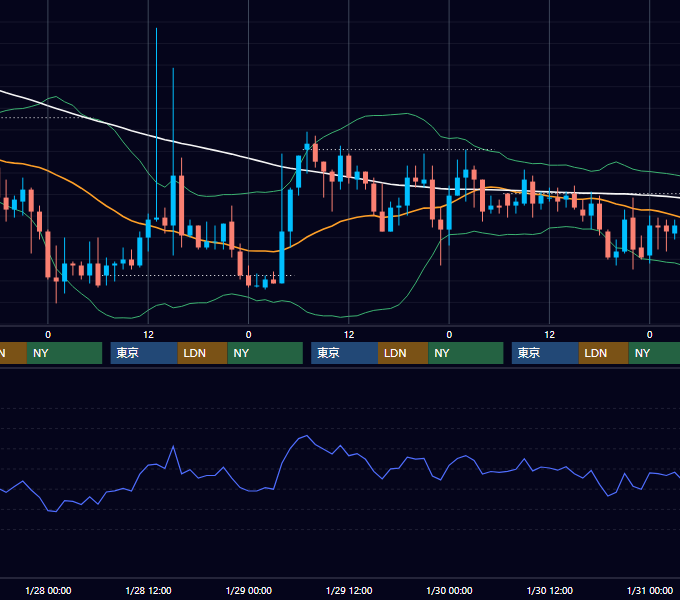
Task: Click the LDN session block on 1/29
Action: coord(403,353)
